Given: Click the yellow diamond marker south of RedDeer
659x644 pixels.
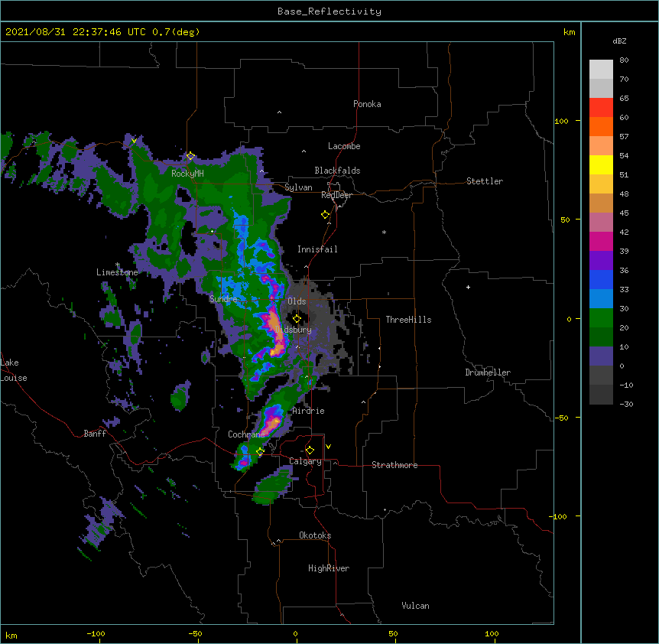Looking at the screenshot, I should (326, 215).
